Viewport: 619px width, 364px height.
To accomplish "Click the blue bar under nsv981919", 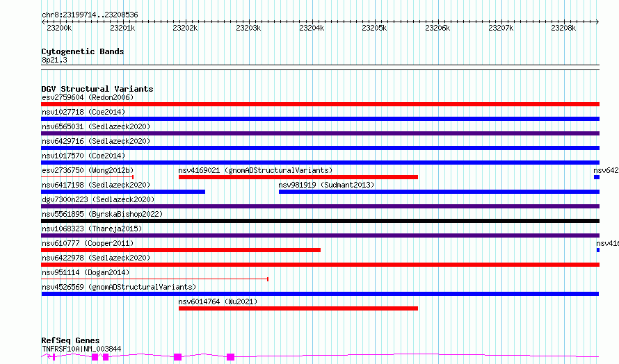I will pos(439,192).
